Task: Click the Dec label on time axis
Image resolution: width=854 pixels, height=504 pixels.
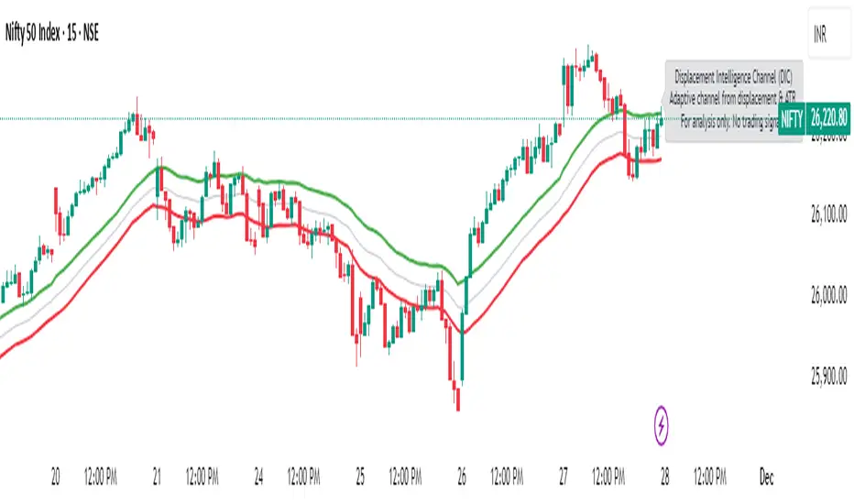Action: 766,477
